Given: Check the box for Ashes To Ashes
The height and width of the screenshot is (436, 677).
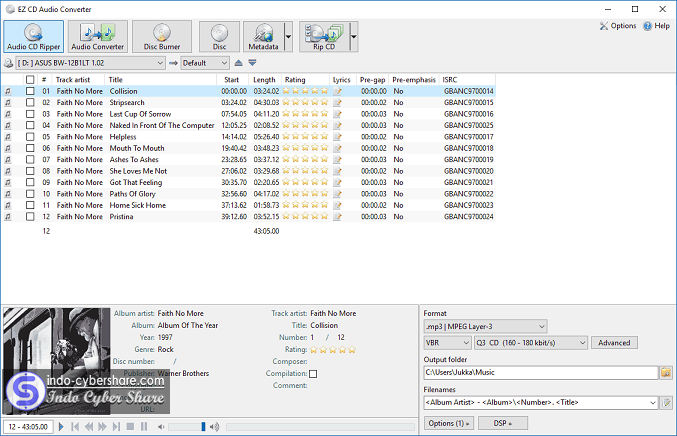Looking at the screenshot, I should pos(30,159).
